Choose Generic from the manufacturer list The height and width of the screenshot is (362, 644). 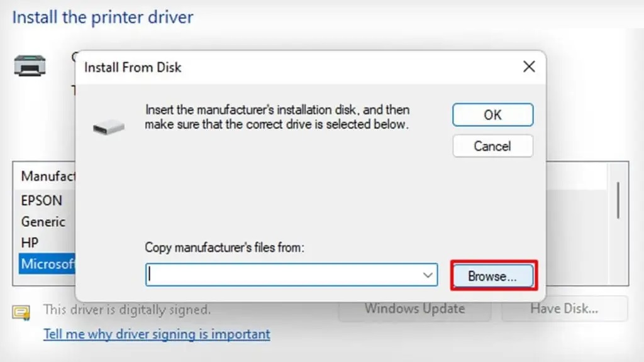click(x=43, y=222)
